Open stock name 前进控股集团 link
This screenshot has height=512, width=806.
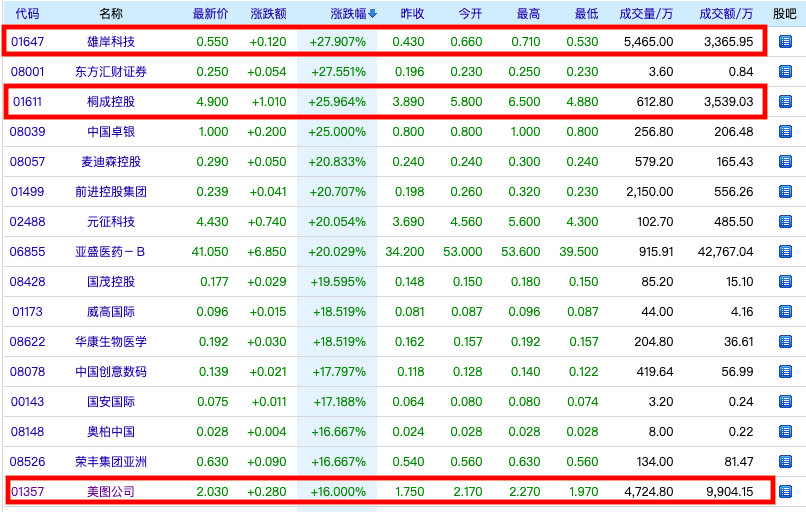111,191
